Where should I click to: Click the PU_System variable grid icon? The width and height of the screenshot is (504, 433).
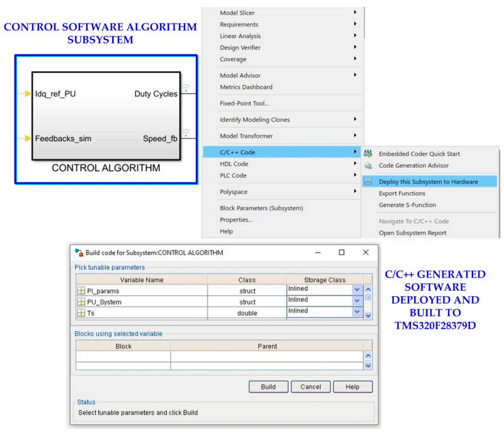[x=81, y=302]
